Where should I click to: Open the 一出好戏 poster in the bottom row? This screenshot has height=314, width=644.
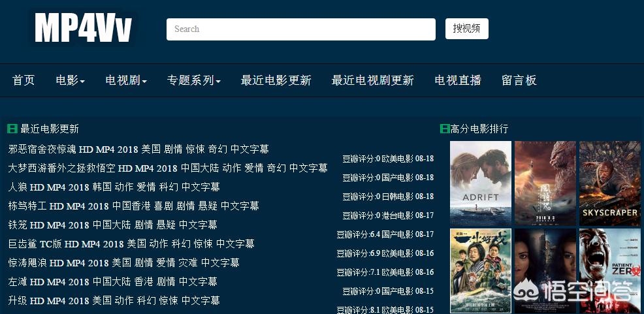click(x=480, y=270)
